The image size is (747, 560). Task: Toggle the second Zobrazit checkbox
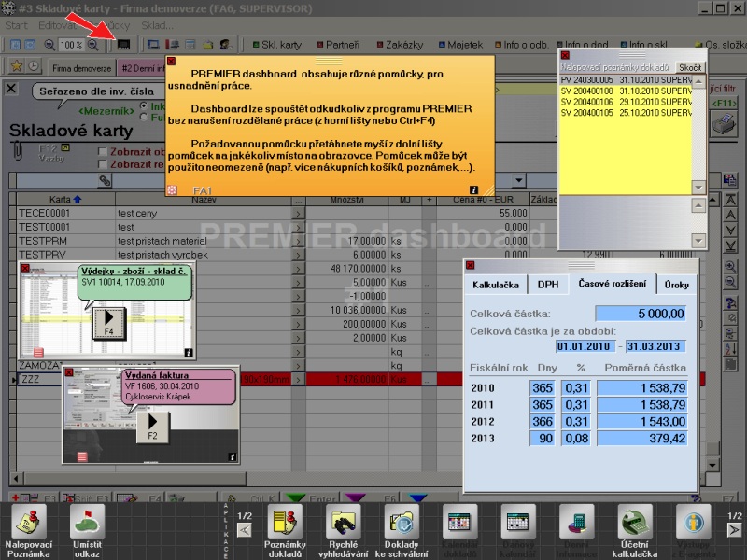pos(102,164)
